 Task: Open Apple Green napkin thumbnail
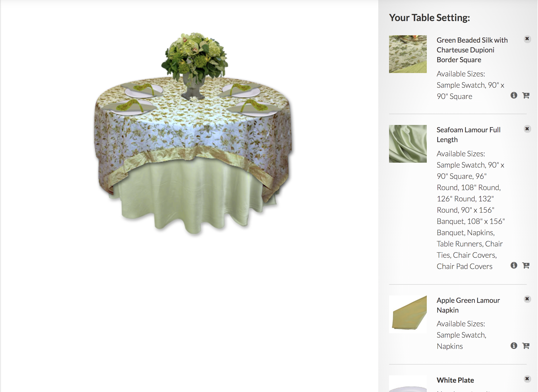408,314
